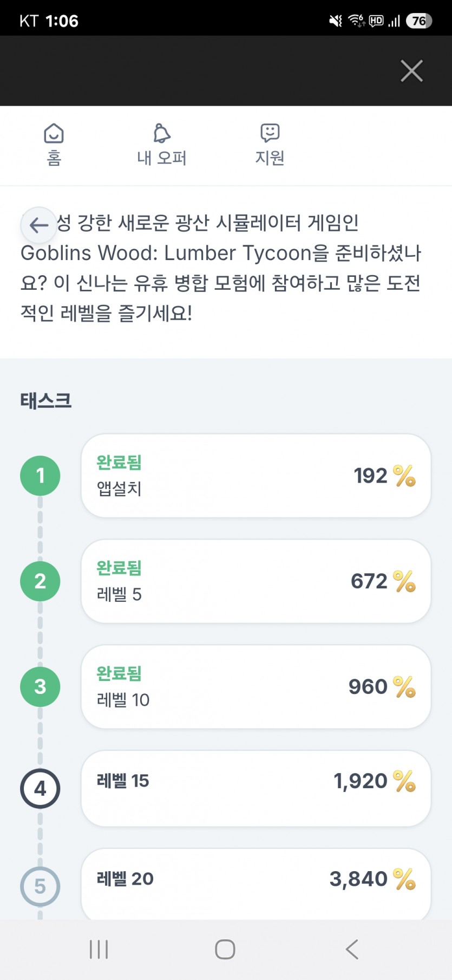Tap the Android recent apps button

(x=99, y=949)
